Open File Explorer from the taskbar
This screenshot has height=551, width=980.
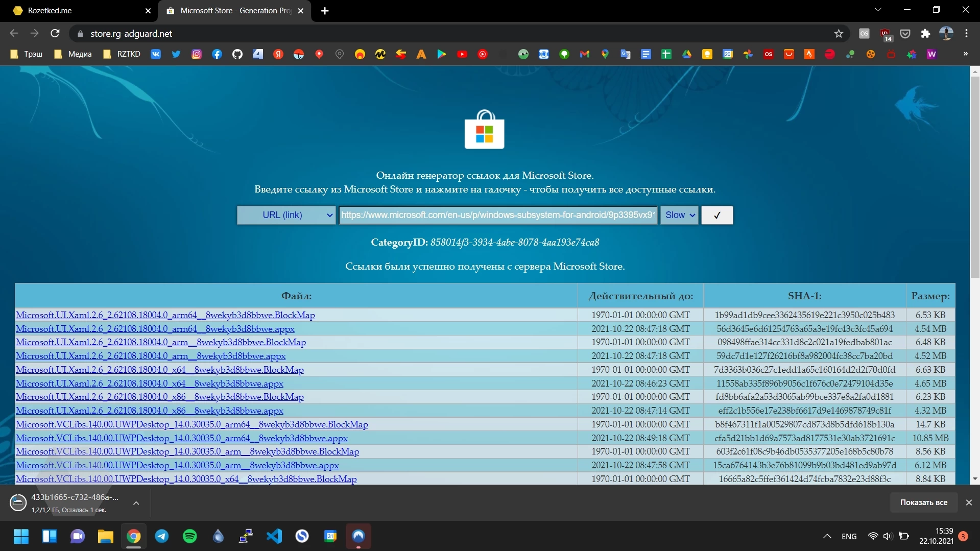click(x=105, y=536)
